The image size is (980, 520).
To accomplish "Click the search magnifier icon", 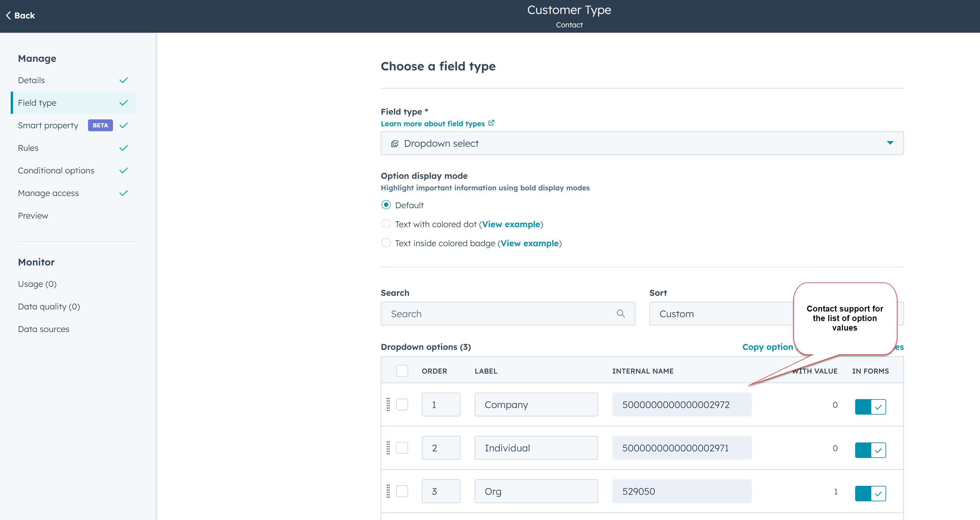I will [621, 314].
